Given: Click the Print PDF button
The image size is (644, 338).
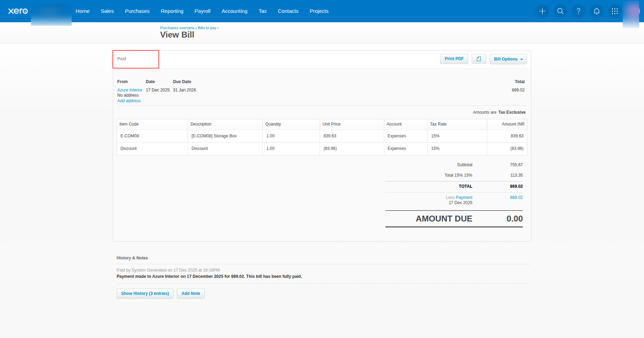Looking at the screenshot, I should tap(454, 59).
